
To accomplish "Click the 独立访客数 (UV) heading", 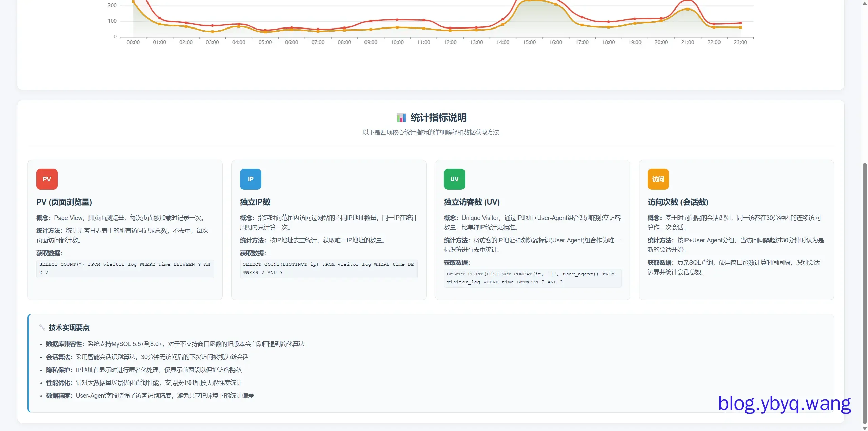I will point(472,202).
